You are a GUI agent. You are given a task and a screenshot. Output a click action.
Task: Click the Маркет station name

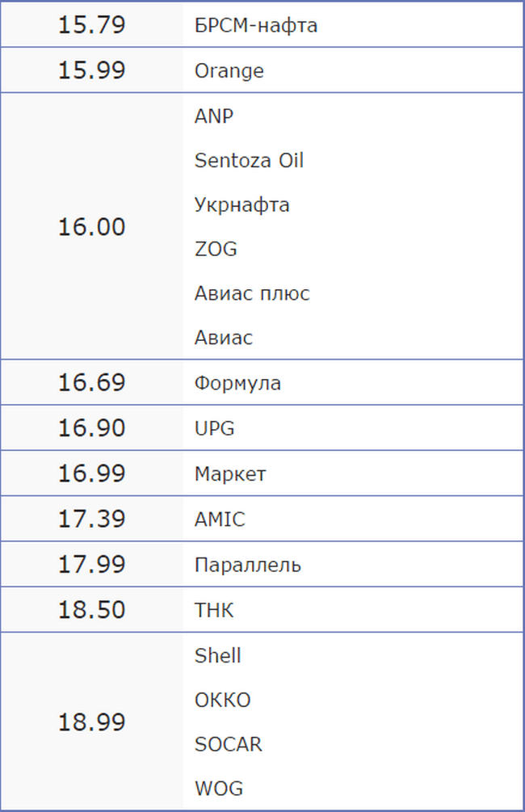(230, 473)
